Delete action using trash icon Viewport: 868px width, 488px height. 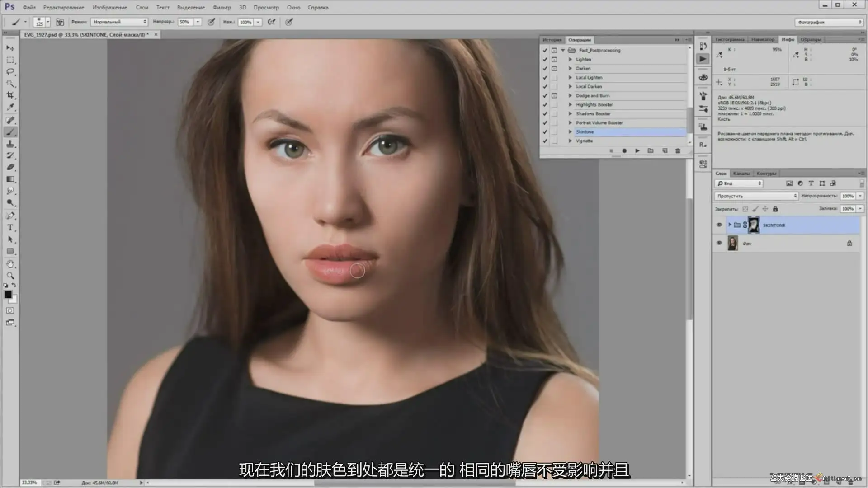tap(677, 151)
